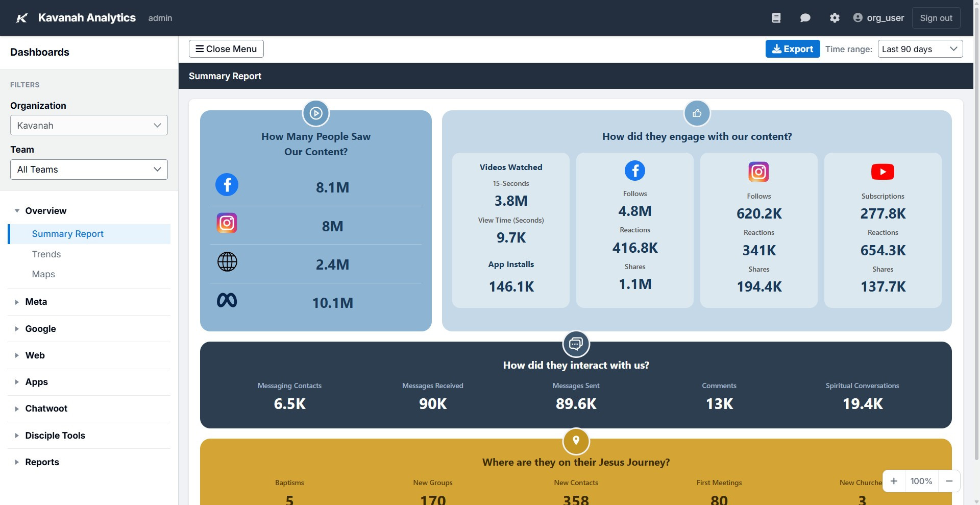This screenshot has height=505, width=980.
Task: Click Sign out in the top bar
Action: 936,17
